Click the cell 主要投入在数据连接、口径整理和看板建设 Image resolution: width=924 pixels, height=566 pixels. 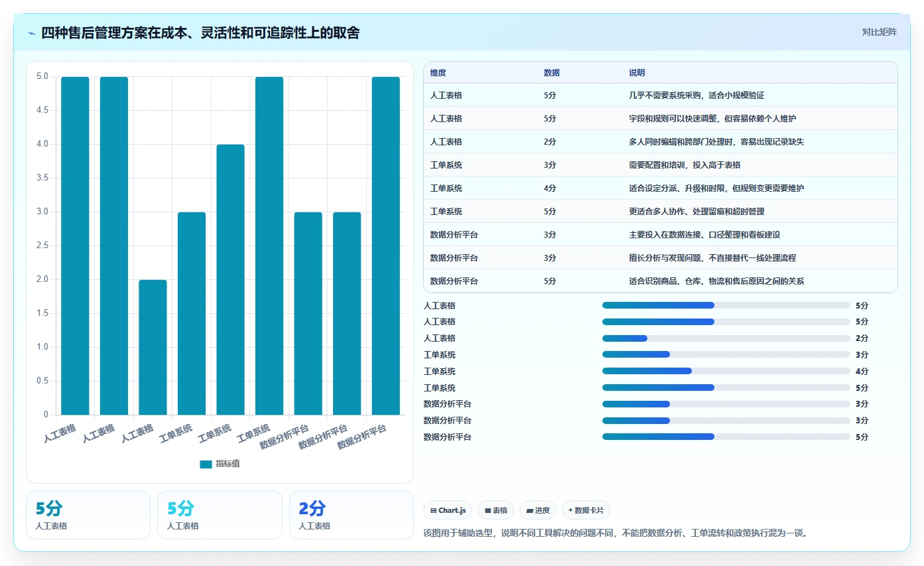point(704,235)
